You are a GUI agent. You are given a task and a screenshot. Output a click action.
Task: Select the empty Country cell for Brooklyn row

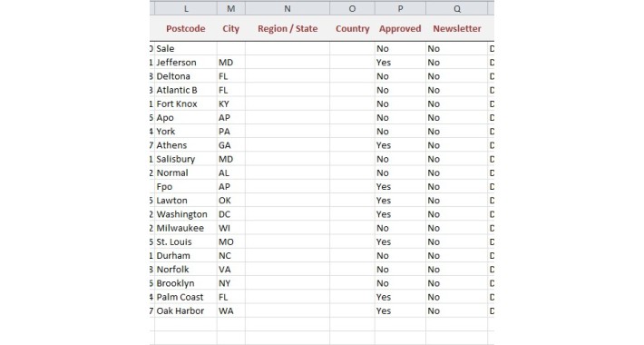352,283
